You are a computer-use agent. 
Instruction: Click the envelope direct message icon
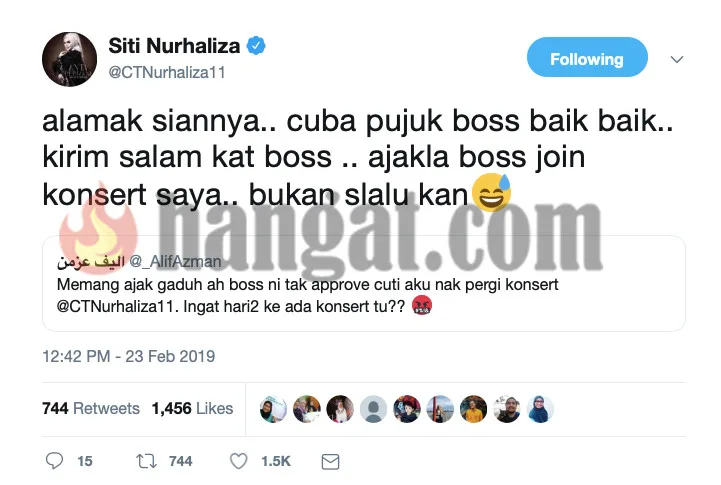[330, 462]
